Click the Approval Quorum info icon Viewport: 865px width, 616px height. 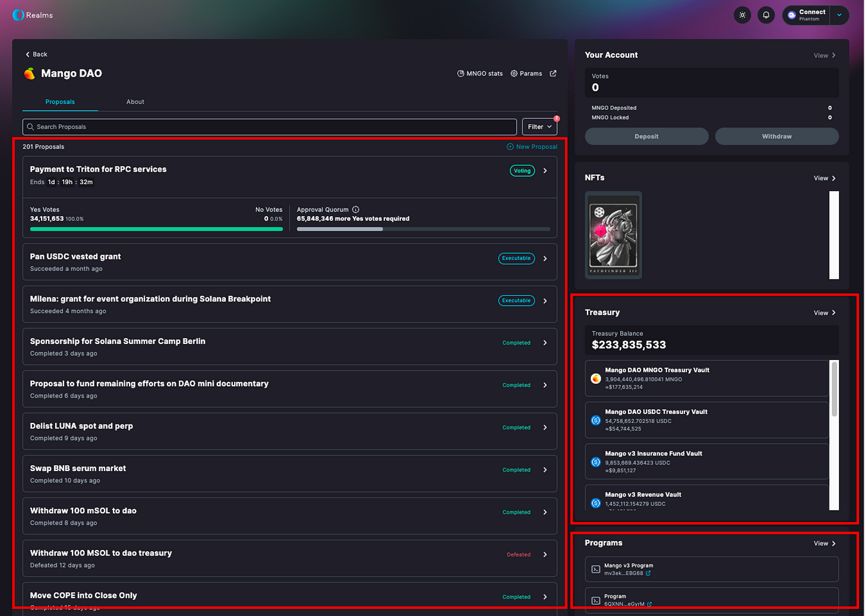click(x=356, y=210)
